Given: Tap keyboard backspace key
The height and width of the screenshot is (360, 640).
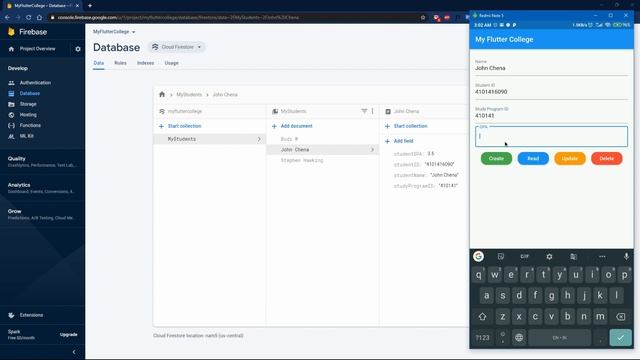Looking at the screenshot, I should point(620,317).
